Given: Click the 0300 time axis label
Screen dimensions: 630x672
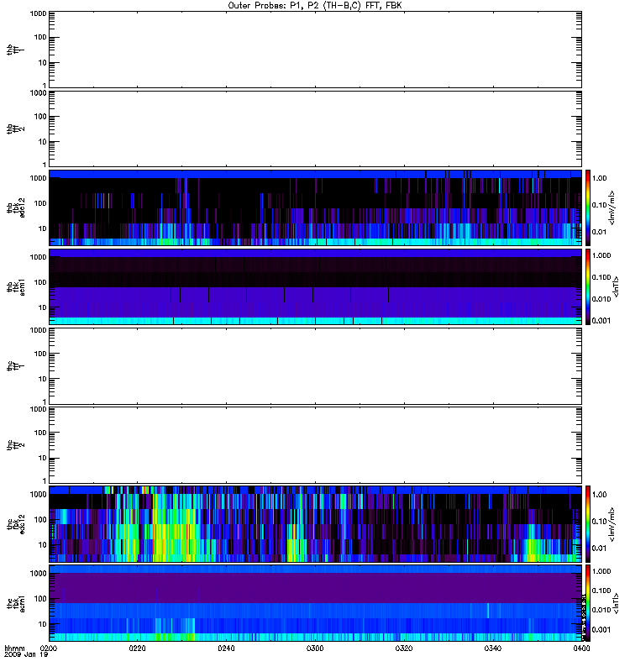Looking at the screenshot, I should (315, 648).
